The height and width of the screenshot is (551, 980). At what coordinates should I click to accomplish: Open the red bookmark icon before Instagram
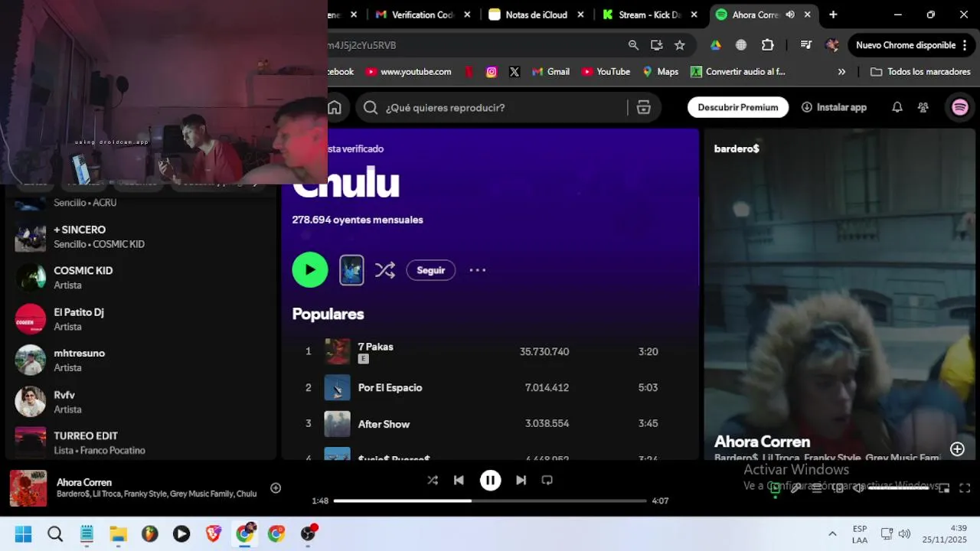click(x=469, y=71)
